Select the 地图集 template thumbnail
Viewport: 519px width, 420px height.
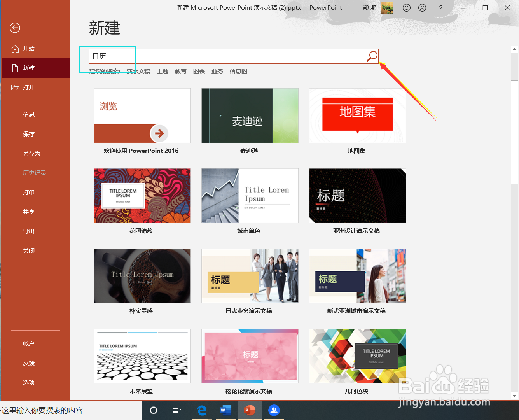click(358, 115)
